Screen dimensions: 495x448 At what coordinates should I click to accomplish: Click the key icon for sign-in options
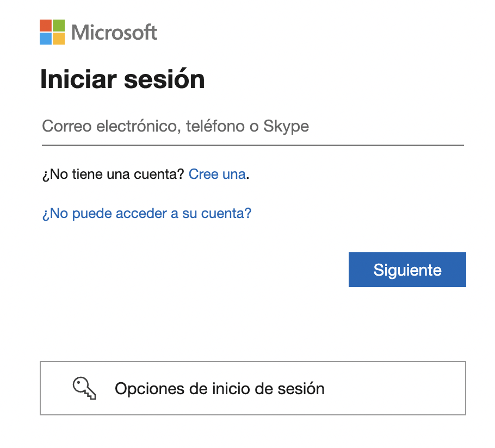pos(84,388)
